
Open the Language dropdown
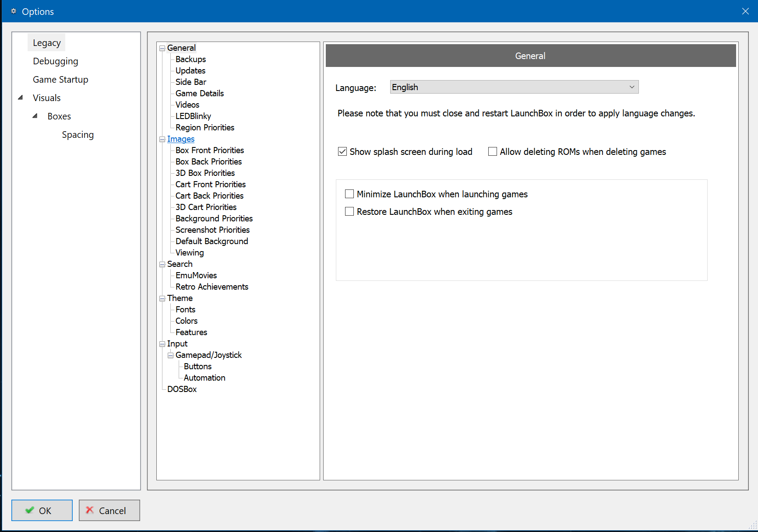point(514,87)
